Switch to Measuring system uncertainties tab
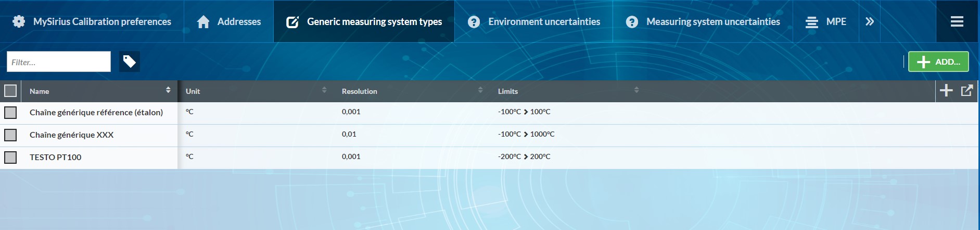Viewport: 980px width, 230px height. [703, 21]
